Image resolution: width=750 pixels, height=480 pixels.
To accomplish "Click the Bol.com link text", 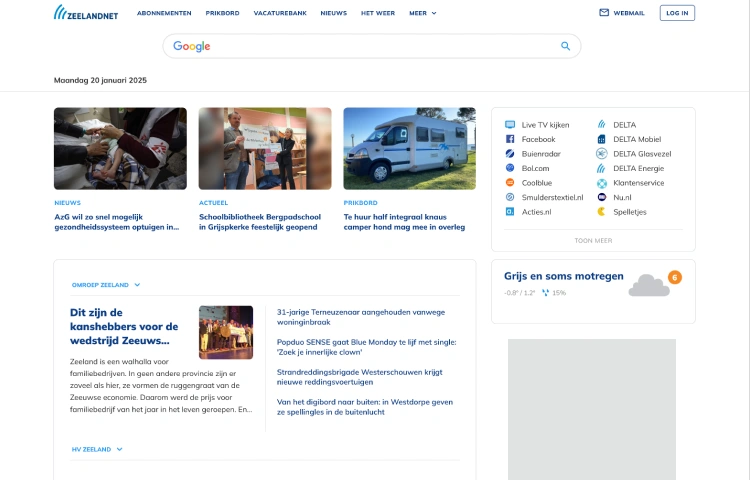I will pos(535,168).
